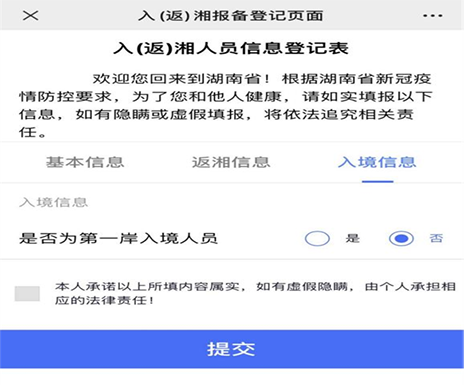The width and height of the screenshot is (472, 385).
Task: Switch to the 返湘信息 tab
Action: (231, 162)
